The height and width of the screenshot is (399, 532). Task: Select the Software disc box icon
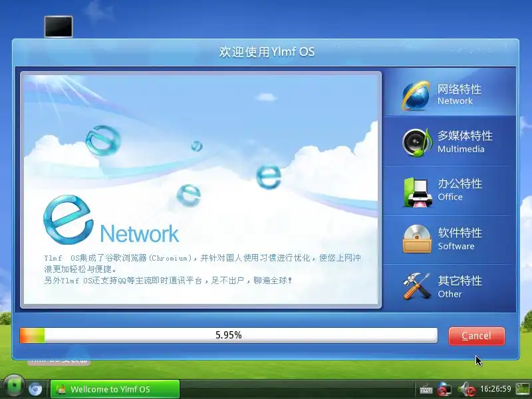tap(417, 239)
